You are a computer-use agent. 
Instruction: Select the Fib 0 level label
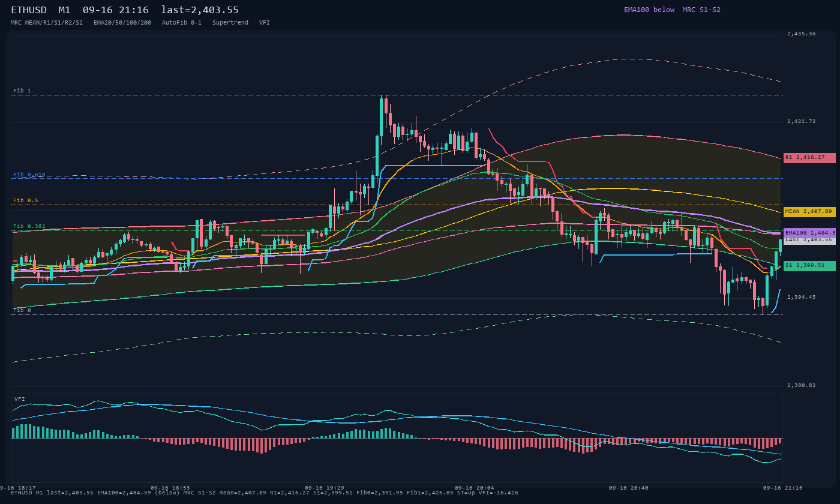pos(22,310)
